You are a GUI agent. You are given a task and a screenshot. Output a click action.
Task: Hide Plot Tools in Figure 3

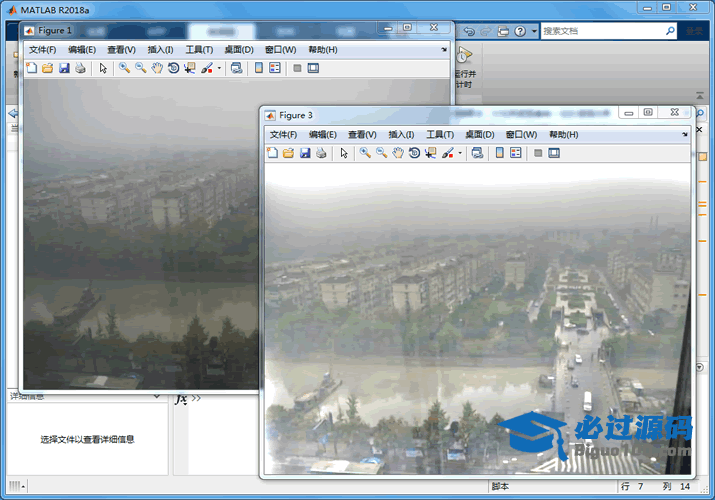(538, 153)
